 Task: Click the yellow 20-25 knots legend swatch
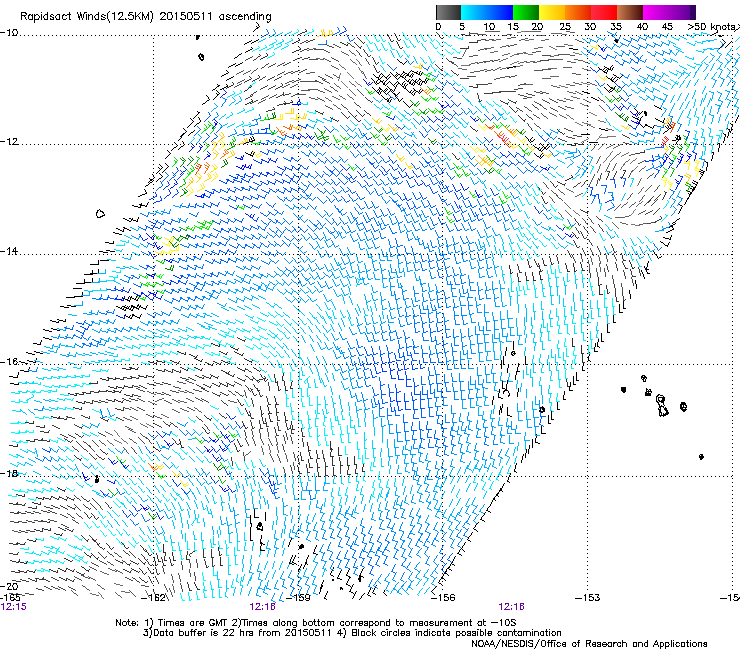552,12
